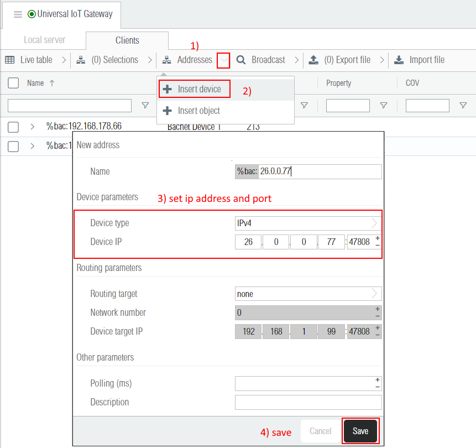Click the Name column filter icon
476x448 pixels.
[x=145, y=106]
